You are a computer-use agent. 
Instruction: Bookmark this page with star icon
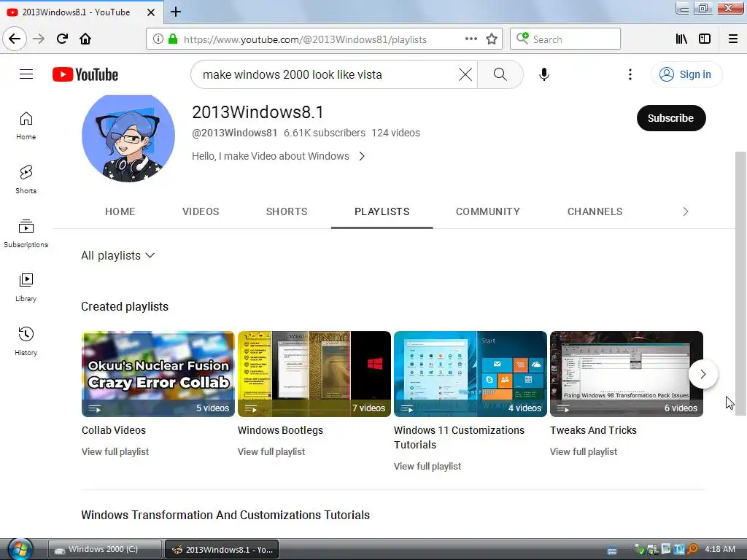(x=492, y=39)
